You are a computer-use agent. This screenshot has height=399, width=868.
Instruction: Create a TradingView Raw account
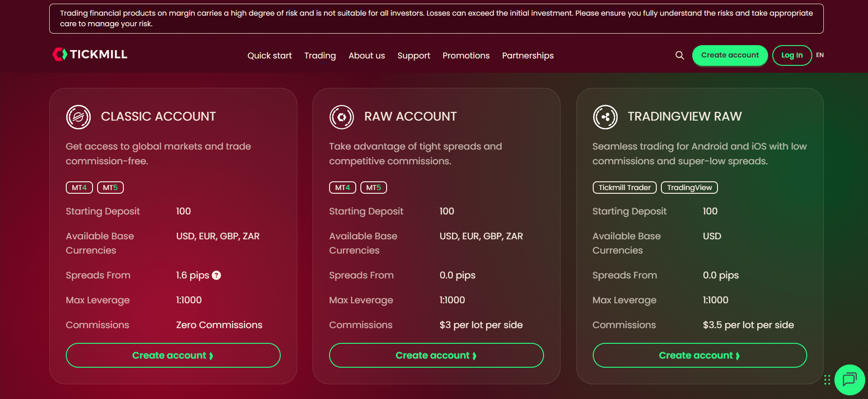699,355
